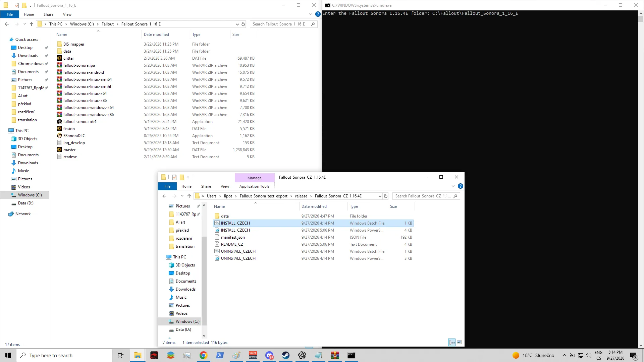The image size is (644, 362).
Task: Open the Home tab in Fallout_Sonora_1_16_E window
Action: tap(29, 14)
